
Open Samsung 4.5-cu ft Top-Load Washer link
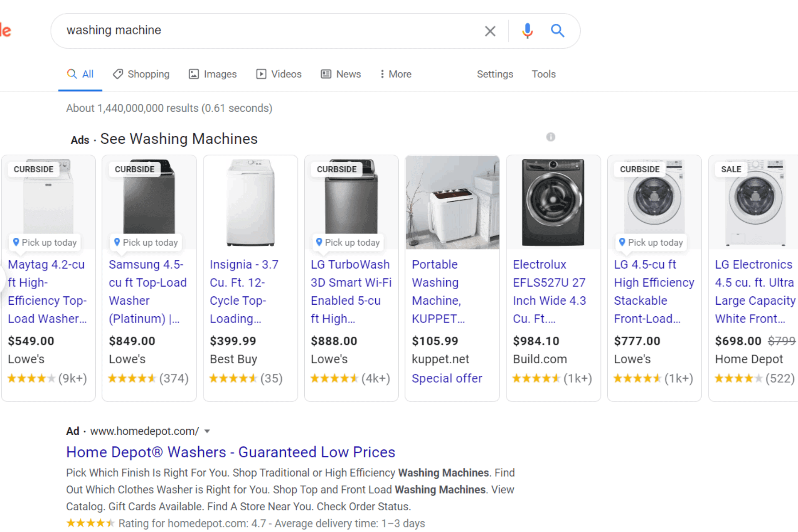(148, 291)
